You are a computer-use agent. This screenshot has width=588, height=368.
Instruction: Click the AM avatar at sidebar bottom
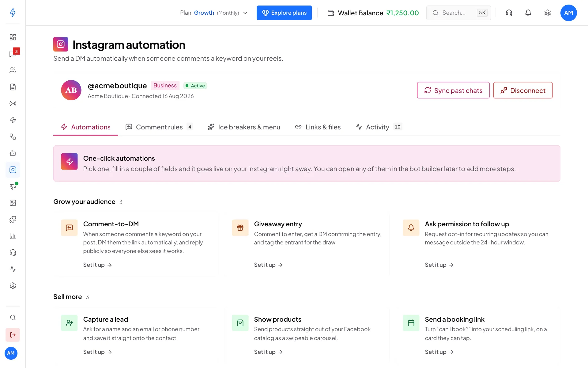coord(11,353)
